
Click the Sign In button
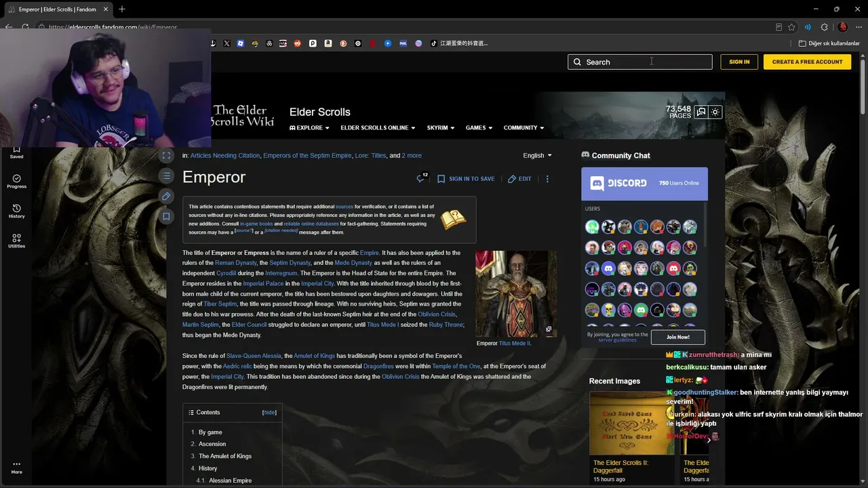(739, 62)
